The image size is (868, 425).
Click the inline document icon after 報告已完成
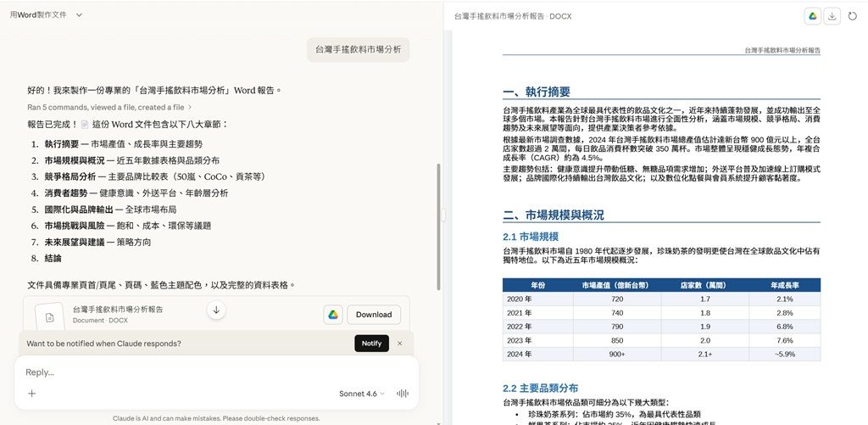coord(85,124)
